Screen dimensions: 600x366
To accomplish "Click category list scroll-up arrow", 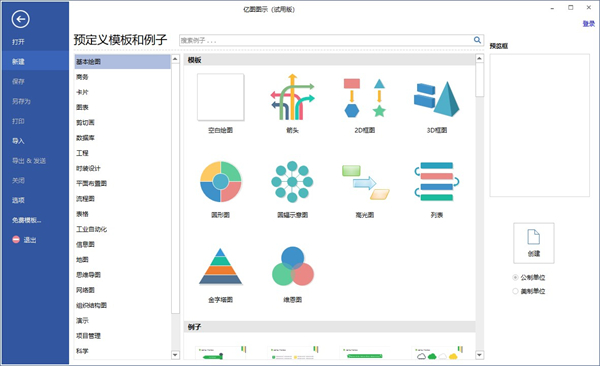I will pyautogui.click(x=175, y=59).
